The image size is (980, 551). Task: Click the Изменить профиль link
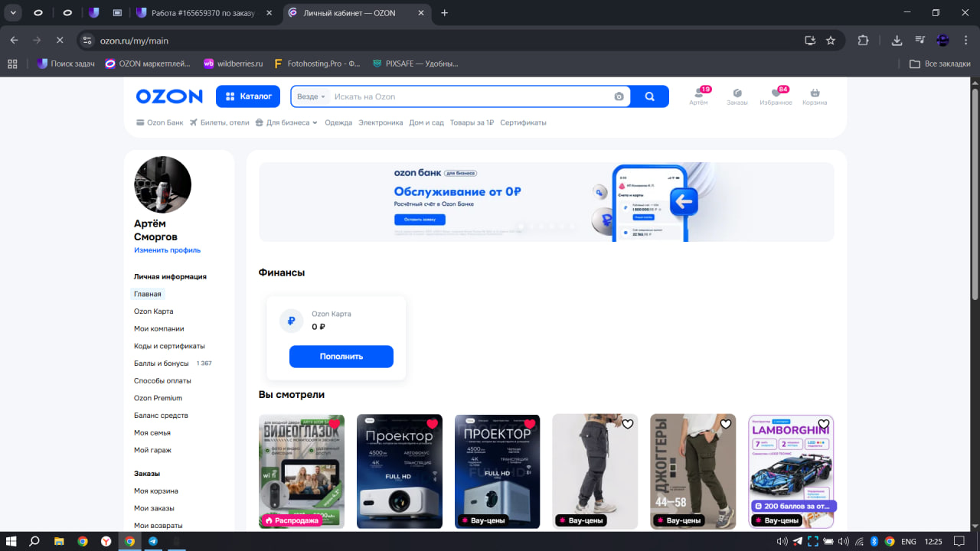click(167, 250)
